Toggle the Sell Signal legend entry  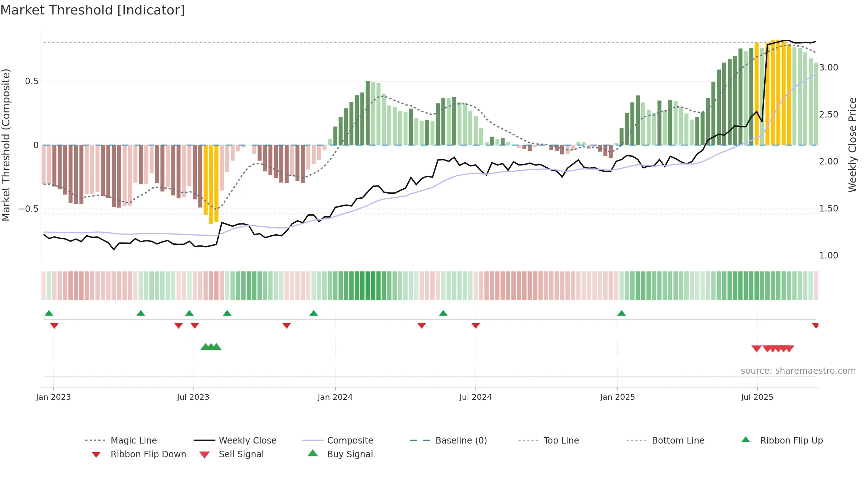click(x=231, y=454)
